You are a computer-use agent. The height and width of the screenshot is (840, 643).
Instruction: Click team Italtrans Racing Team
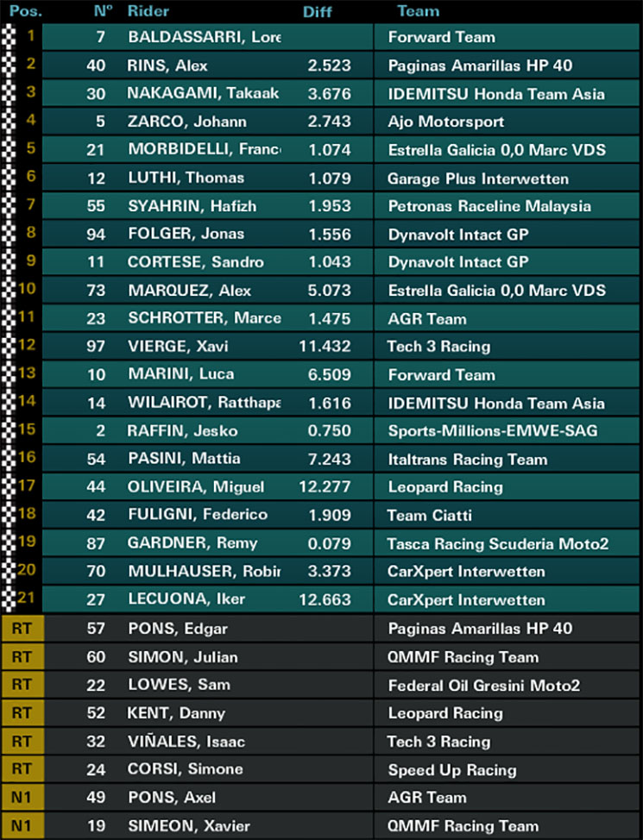point(468,459)
